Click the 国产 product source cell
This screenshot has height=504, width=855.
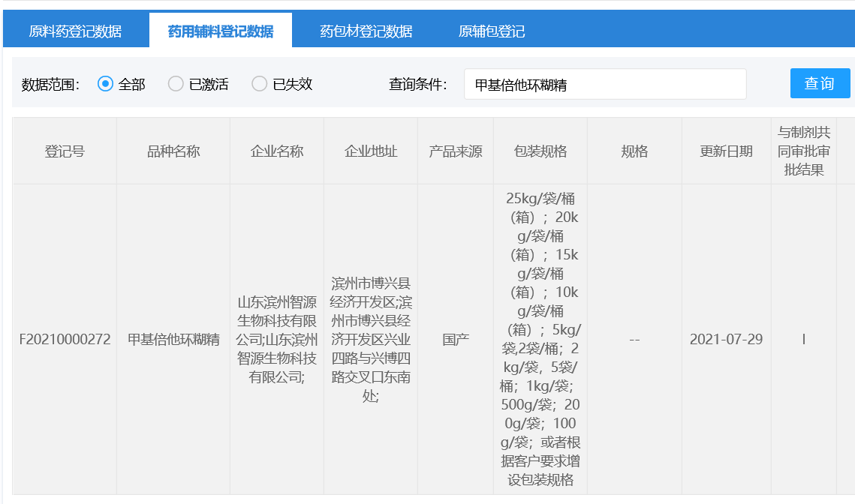click(x=454, y=339)
